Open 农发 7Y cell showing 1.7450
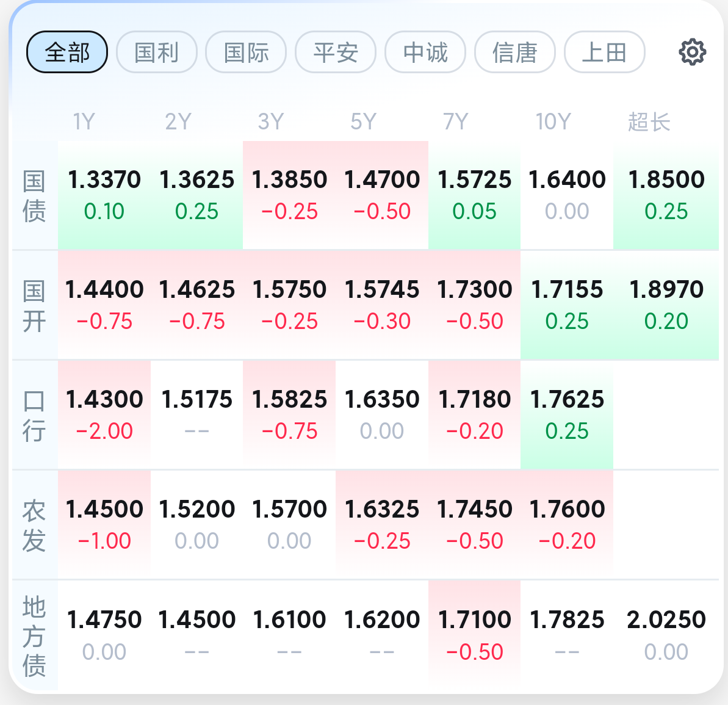 (475, 525)
